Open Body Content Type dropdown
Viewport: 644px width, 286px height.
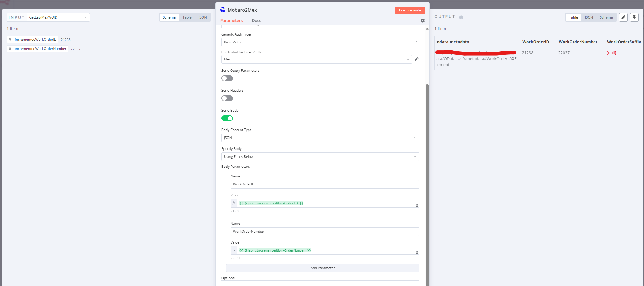320,138
